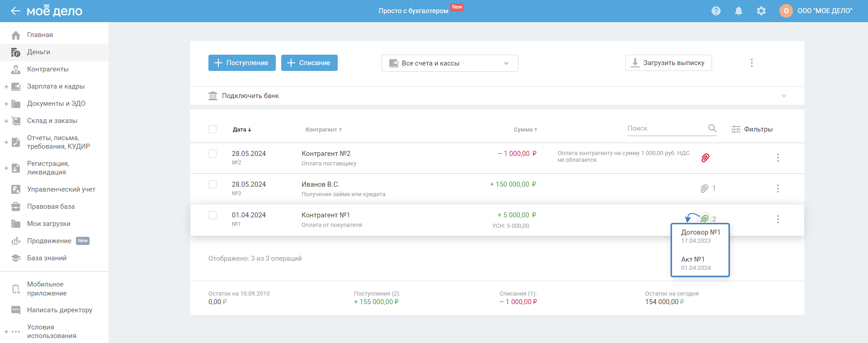The image size is (868, 343).
Task: Open three-dot menu for Контрагент №2 row
Action: [778, 158]
